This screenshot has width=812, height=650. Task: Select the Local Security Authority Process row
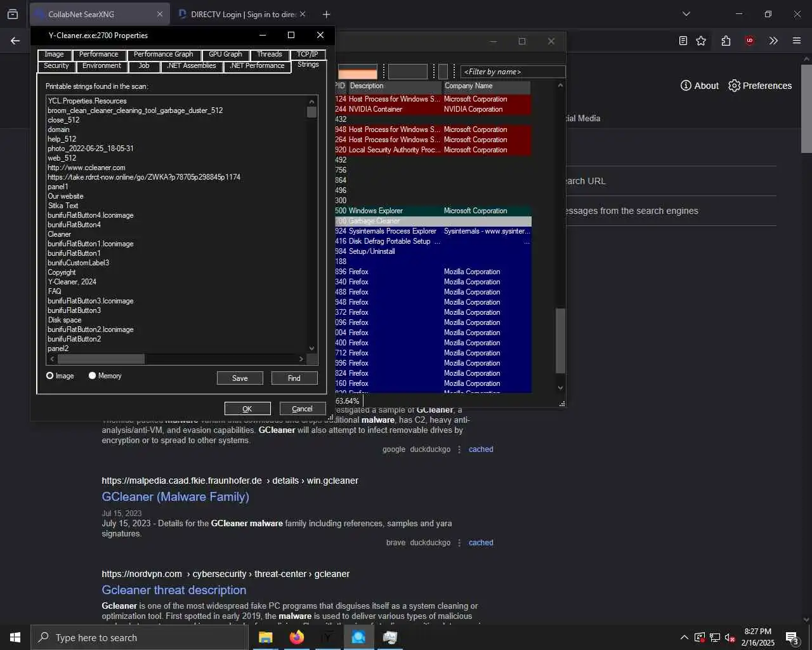coord(433,150)
